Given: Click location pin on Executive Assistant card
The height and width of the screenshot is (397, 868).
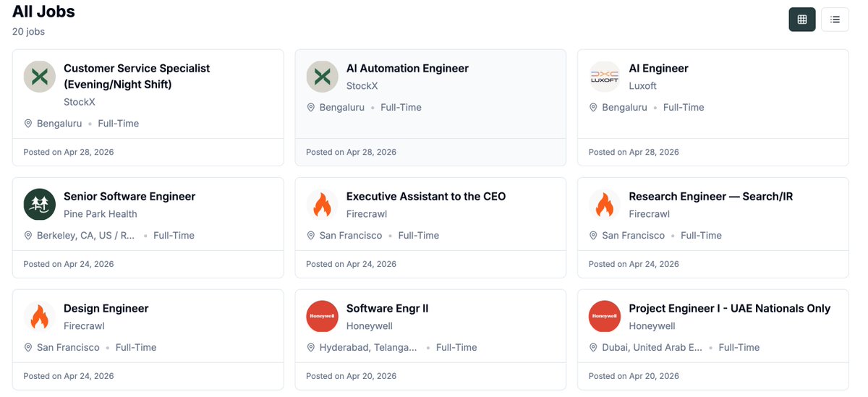Looking at the screenshot, I should click(x=311, y=236).
